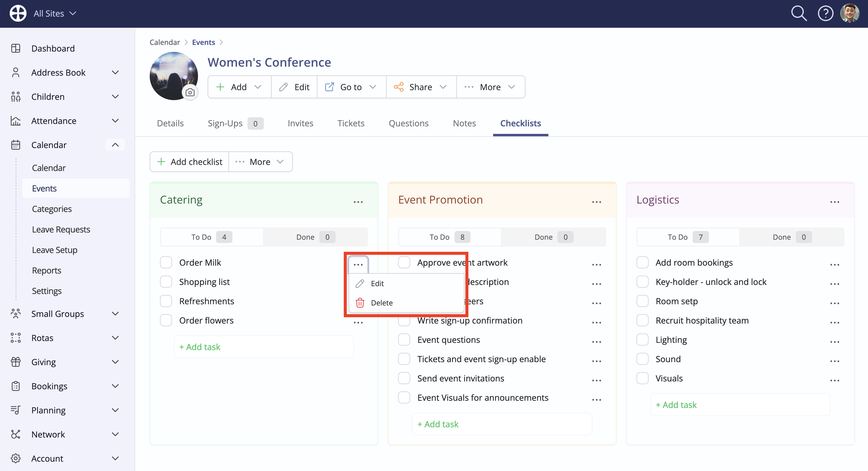Click the Giving gift icon

(x=15, y=362)
